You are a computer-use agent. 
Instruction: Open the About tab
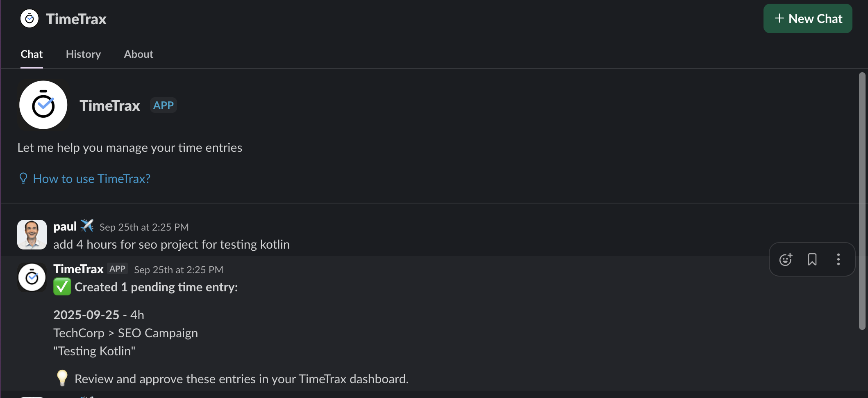(138, 54)
